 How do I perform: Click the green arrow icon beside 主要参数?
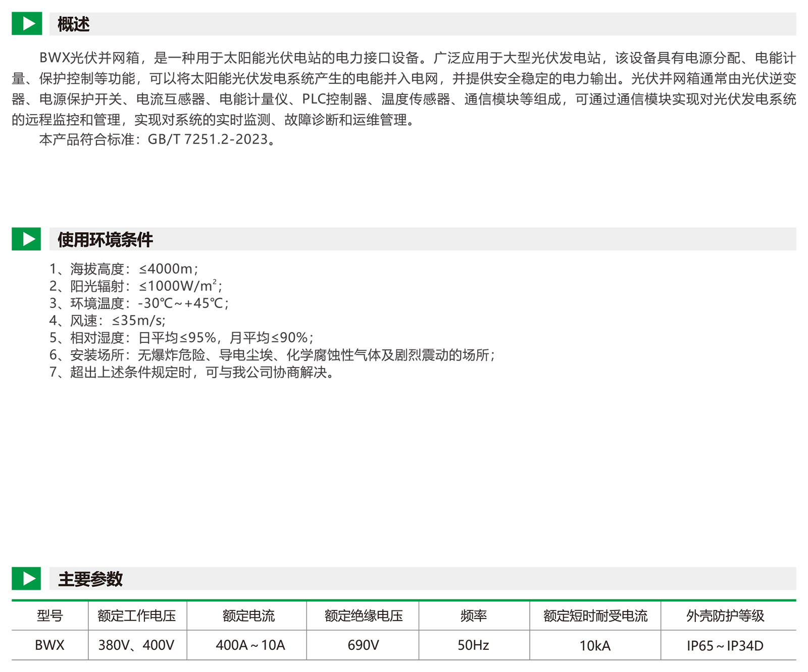27,579
